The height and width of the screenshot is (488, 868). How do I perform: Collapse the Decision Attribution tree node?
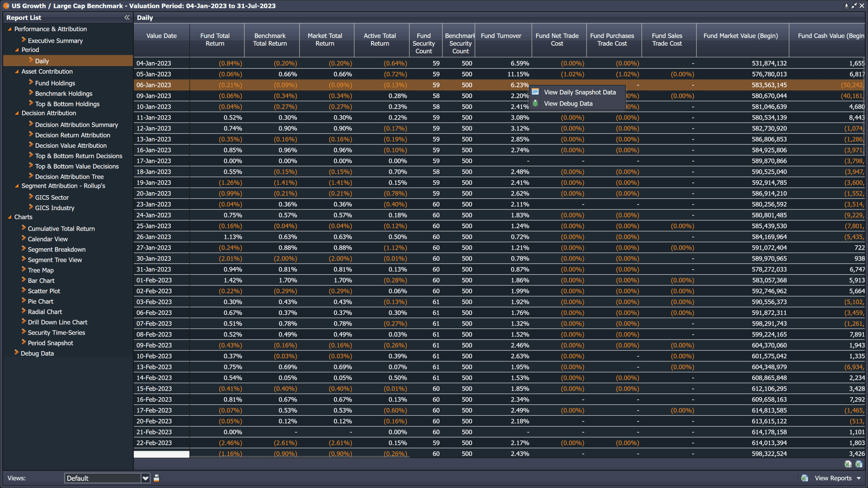[17, 113]
